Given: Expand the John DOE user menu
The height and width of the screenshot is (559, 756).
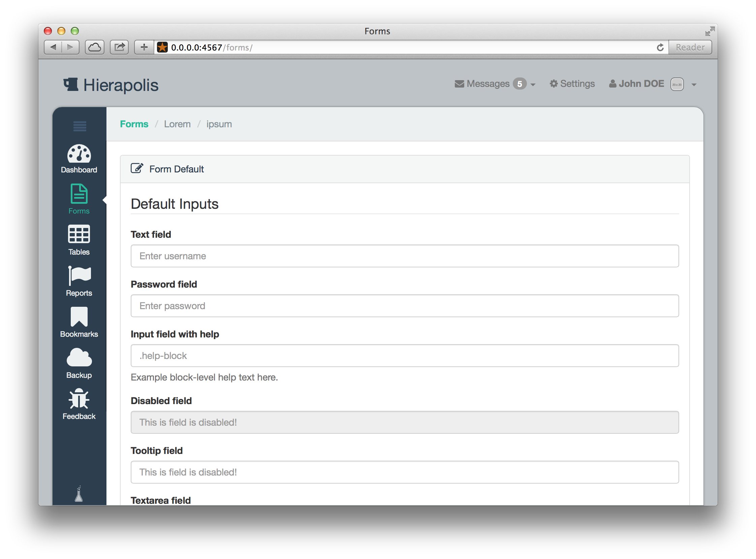Looking at the screenshot, I should [695, 84].
